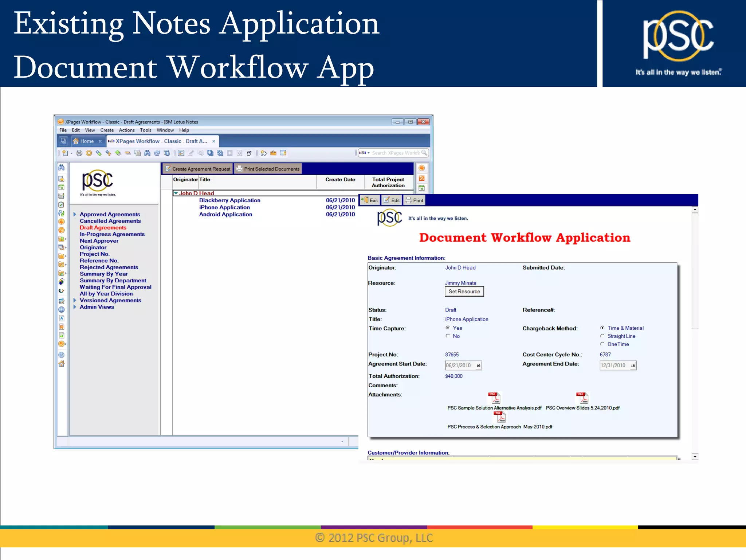The width and height of the screenshot is (746, 560).
Task: Open the Calendar bookmark icon in the sidebar
Action: click(62, 187)
